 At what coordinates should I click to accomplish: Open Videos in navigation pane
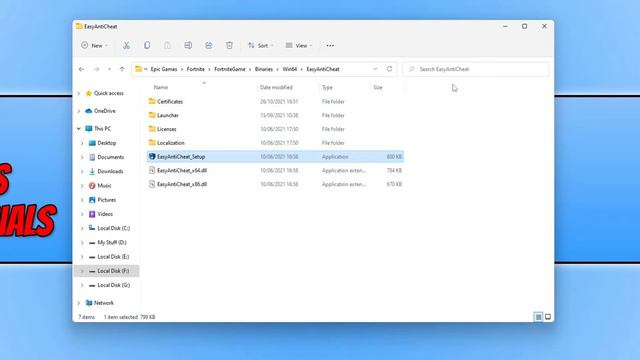[x=105, y=214]
